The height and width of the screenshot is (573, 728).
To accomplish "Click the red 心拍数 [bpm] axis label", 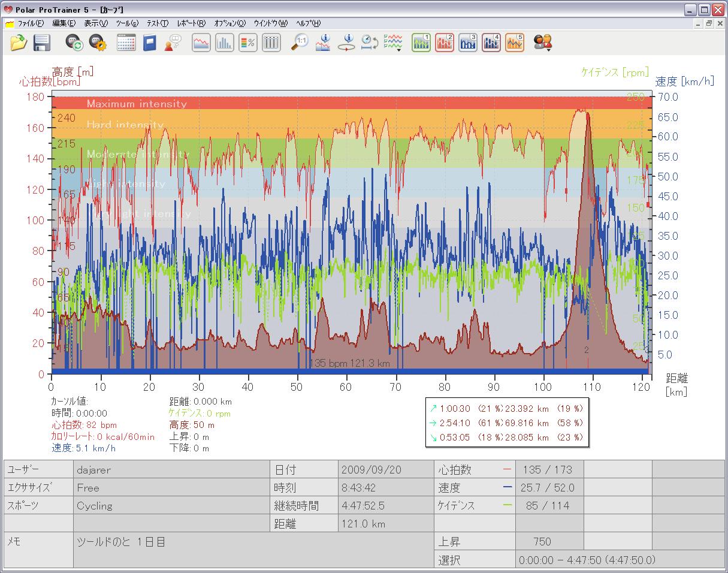I will 50,82.
